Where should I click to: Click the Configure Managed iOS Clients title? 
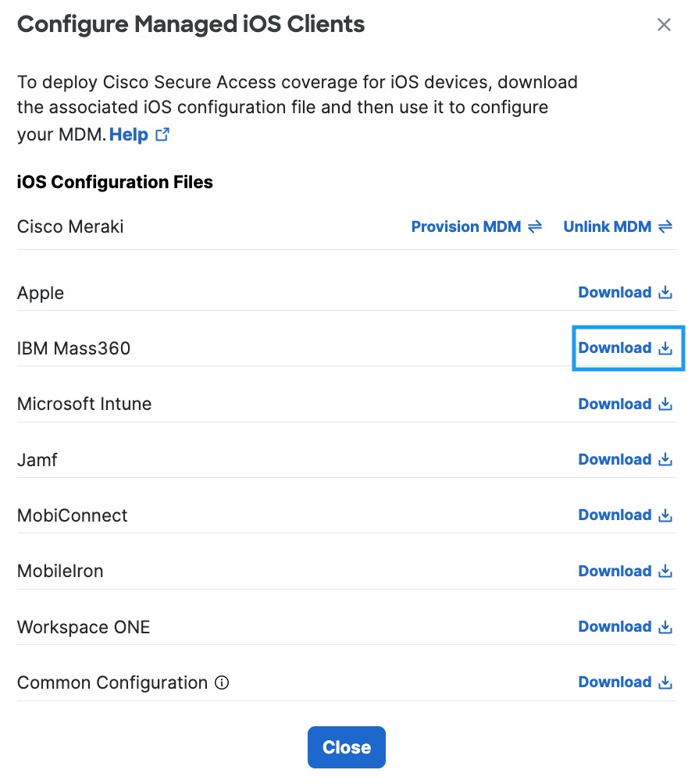pos(191,24)
